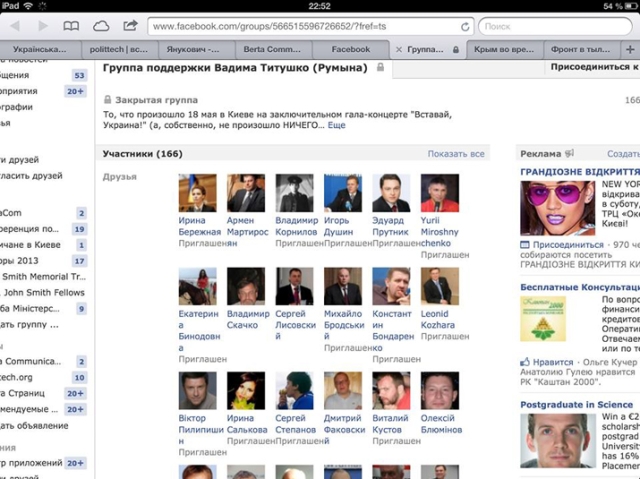The image size is (640, 479).
Task: Expand description with Еще link
Action: tap(337, 126)
